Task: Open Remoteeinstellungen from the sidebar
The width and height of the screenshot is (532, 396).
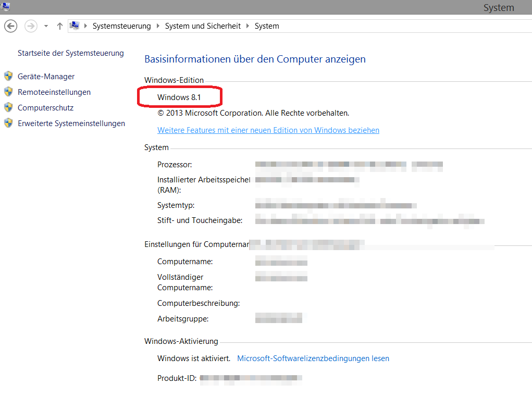Action: pos(54,92)
